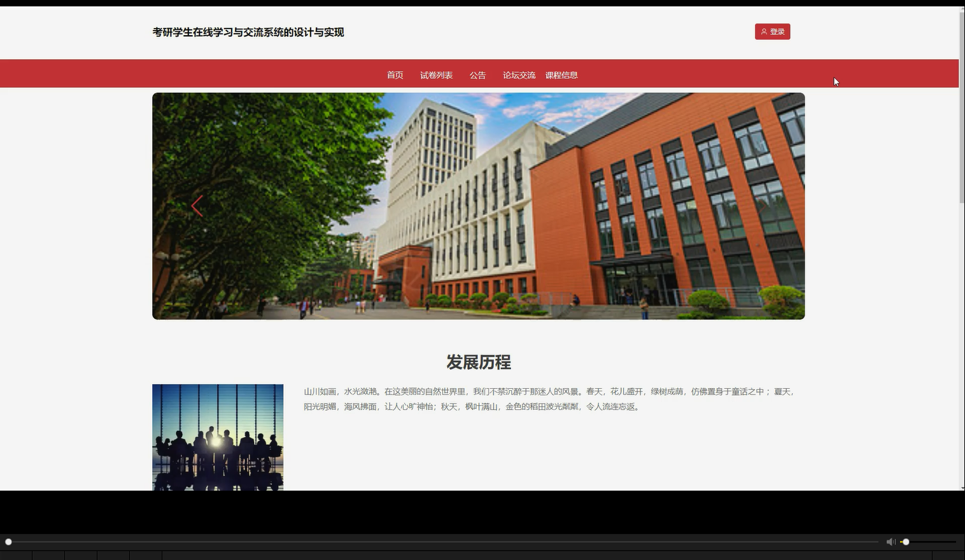The width and height of the screenshot is (965, 560).
Task: Click the site title 考研学生在线学习与交流系统的设计与实现
Action: (248, 32)
